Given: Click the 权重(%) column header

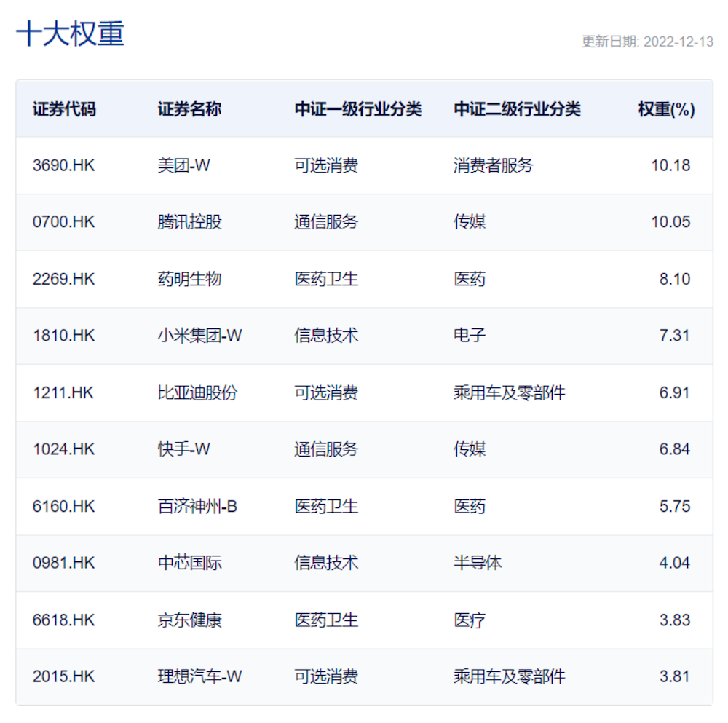Looking at the screenshot, I should point(666,109).
